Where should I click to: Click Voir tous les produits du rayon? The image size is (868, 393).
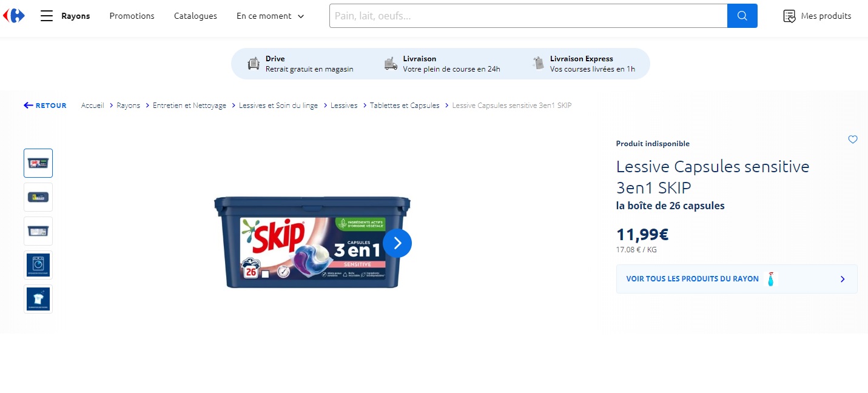coord(736,279)
